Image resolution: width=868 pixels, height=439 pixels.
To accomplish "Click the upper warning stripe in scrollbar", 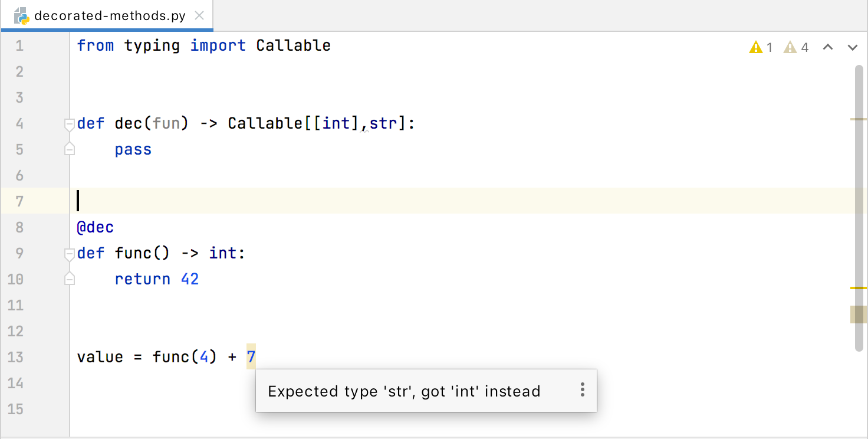I will [858, 119].
